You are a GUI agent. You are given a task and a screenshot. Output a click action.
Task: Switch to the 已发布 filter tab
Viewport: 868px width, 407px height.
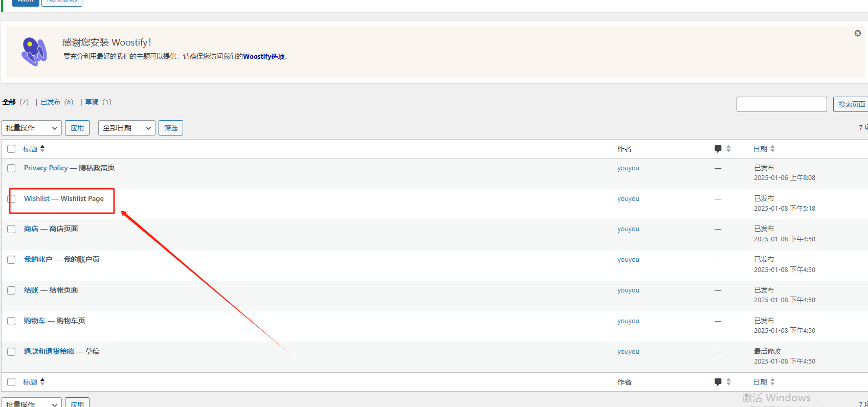tap(50, 102)
